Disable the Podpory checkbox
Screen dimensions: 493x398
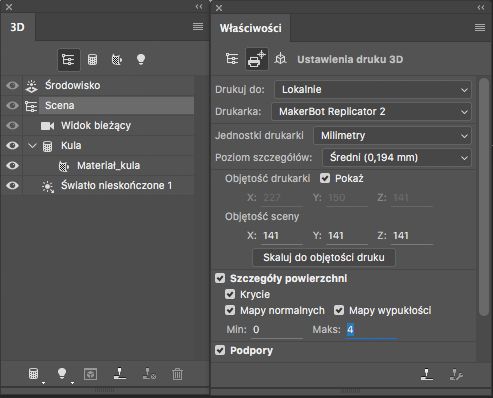coord(220,350)
